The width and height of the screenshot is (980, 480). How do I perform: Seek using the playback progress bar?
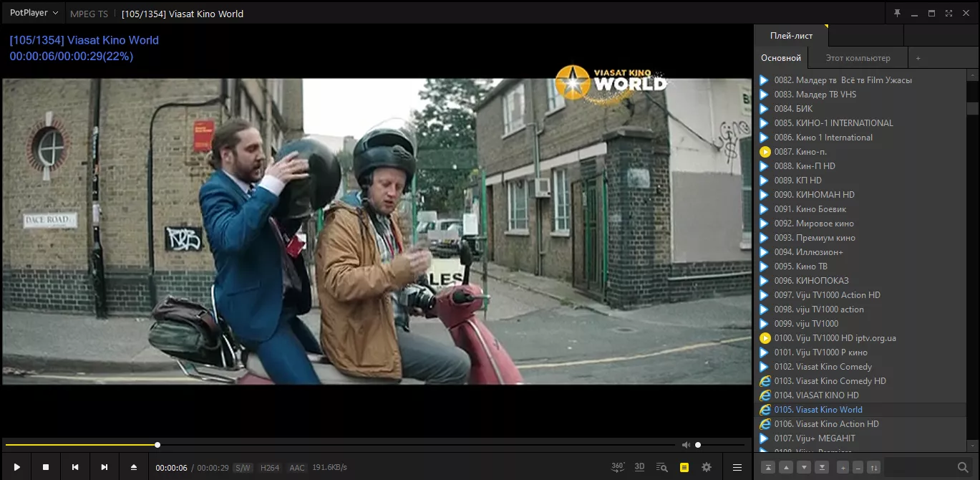coord(340,445)
